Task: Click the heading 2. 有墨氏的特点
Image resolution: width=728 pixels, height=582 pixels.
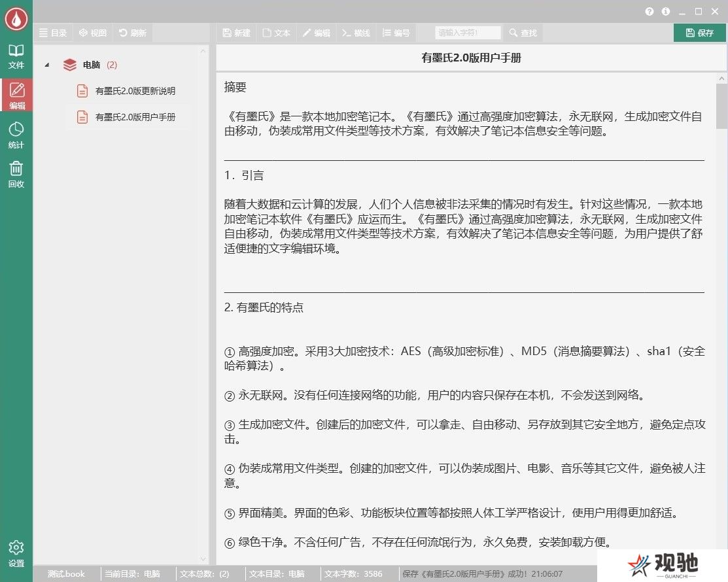Action: pyautogui.click(x=263, y=307)
